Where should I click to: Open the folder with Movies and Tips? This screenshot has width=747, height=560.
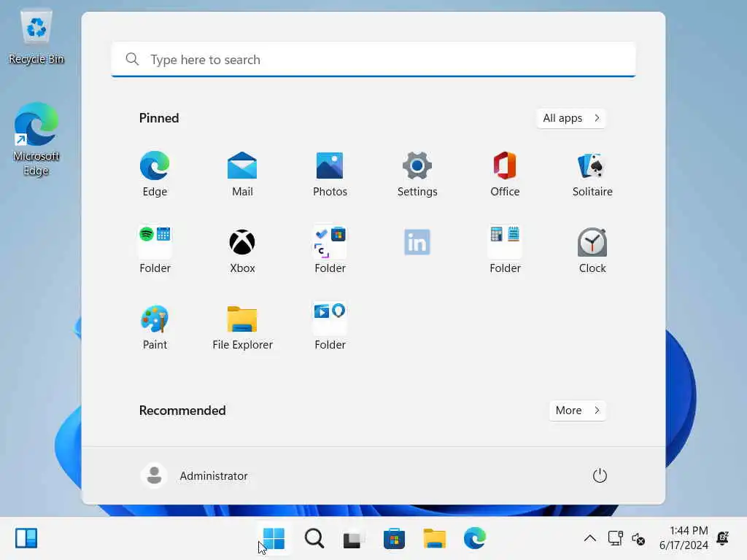pos(330,327)
